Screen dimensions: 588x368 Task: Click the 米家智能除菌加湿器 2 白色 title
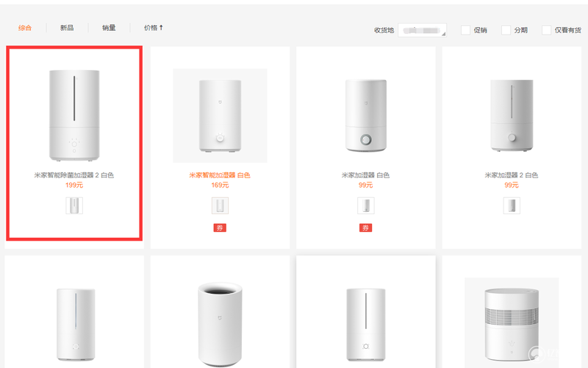tap(74, 175)
